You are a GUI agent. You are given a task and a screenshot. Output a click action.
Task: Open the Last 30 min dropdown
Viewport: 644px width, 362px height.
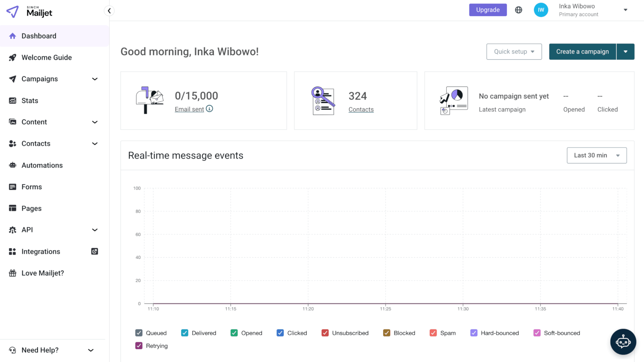pos(597,155)
